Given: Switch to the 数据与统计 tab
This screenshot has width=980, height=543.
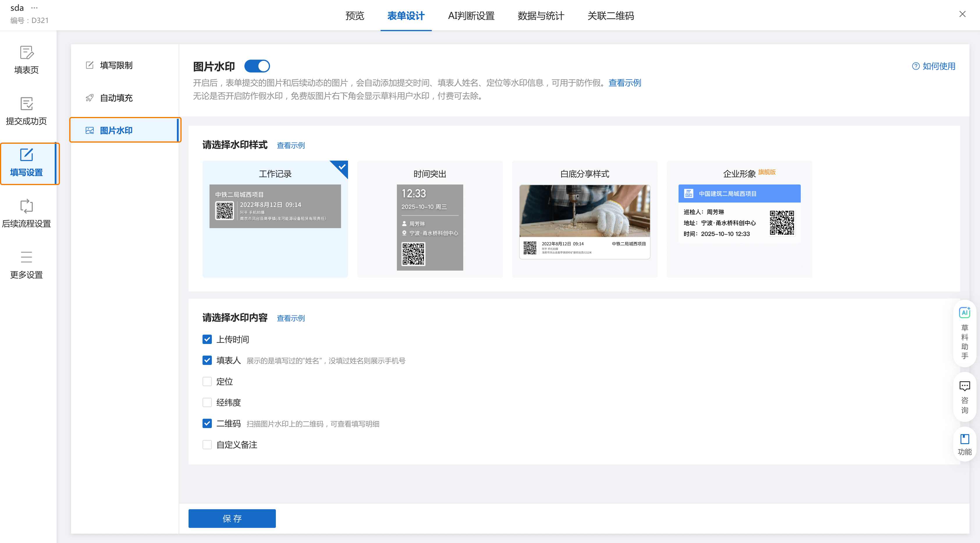Looking at the screenshot, I should (x=541, y=16).
